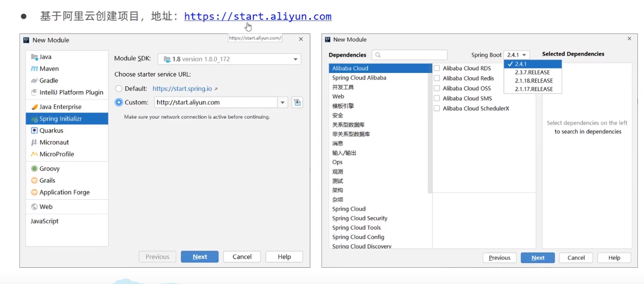The height and width of the screenshot is (284, 644).
Task: Choose Application Forge module type
Action: click(x=67, y=192)
